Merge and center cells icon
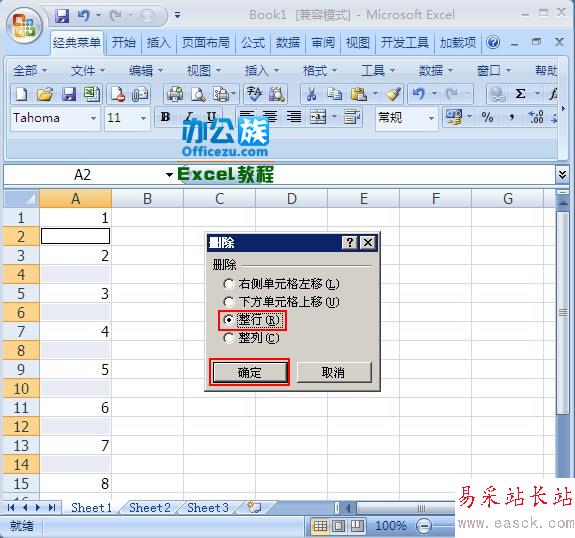Screen dimensions: 575x538 (318, 117)
